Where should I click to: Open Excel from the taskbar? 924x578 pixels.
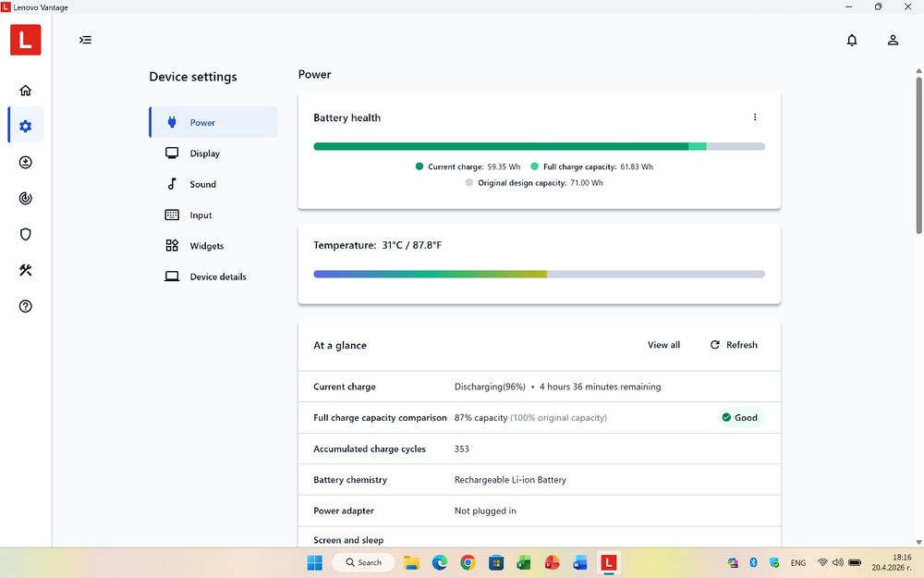(x=524, y=562)
